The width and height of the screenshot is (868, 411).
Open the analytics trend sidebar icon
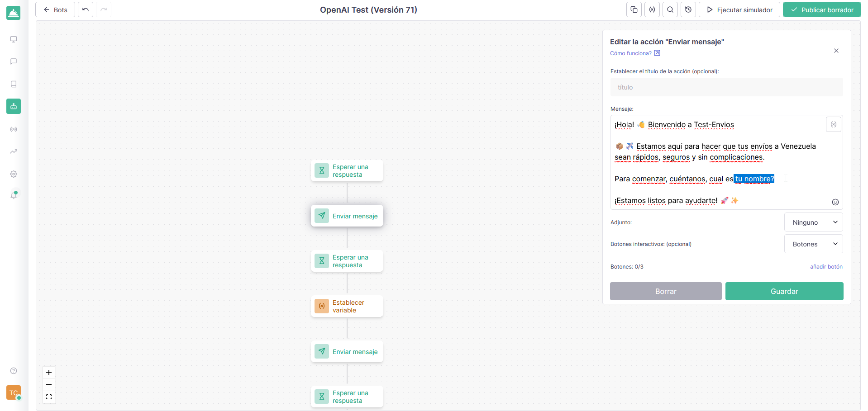[x=14, y=151]
